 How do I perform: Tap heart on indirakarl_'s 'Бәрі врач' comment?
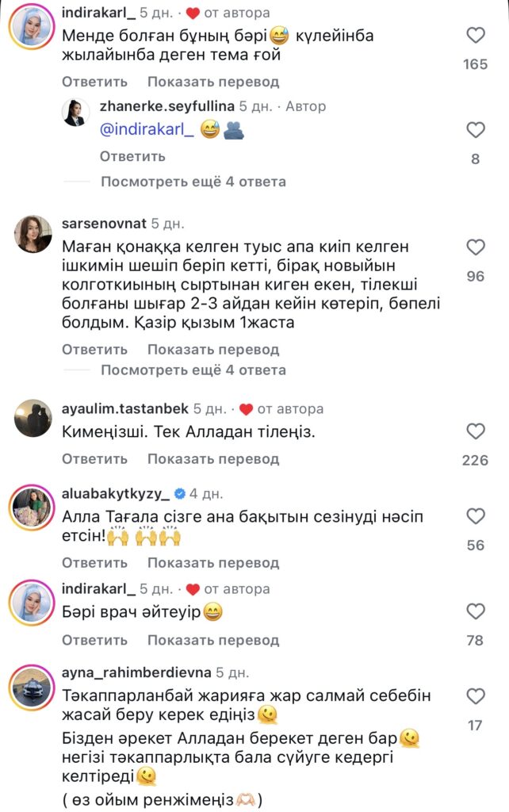point(475,611)
